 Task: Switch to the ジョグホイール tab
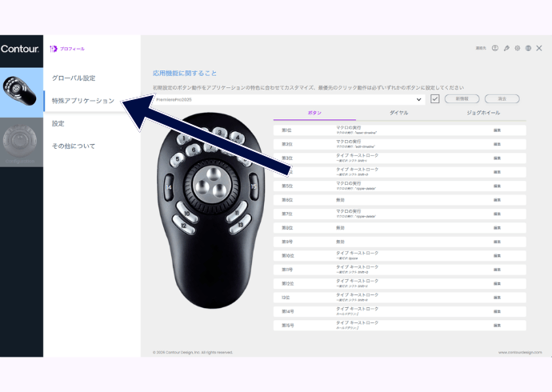point(486,113)
